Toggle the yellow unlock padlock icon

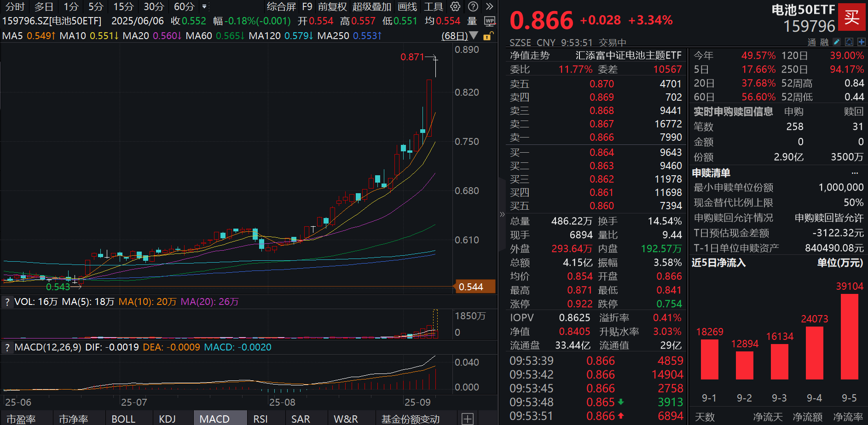coord(488,35)
